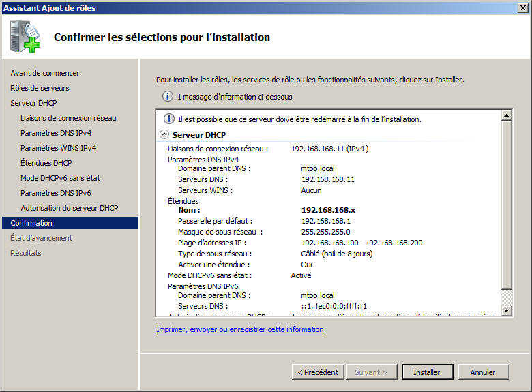Open the 'Serveur DHCP' wizard step

click(33, 103)
